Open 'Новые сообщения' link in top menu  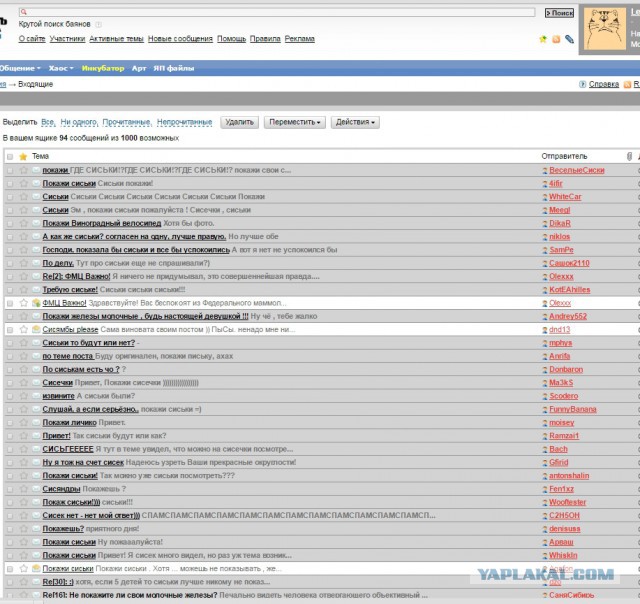click(180, 39)
